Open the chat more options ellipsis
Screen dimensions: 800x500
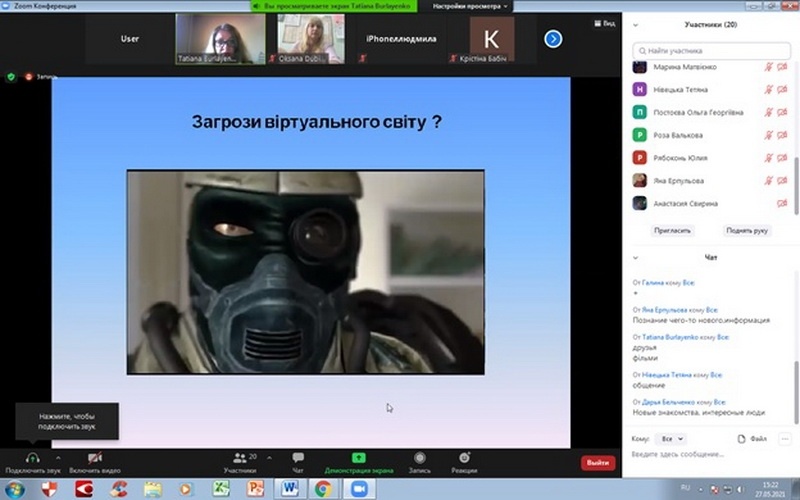pyautogui.click(x=783, y=439)
